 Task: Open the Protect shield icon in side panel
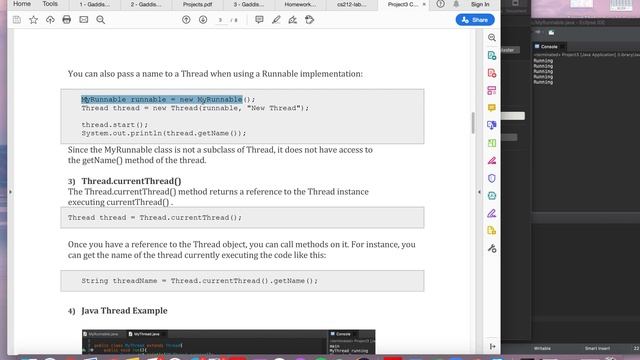[x=492, y=178]
